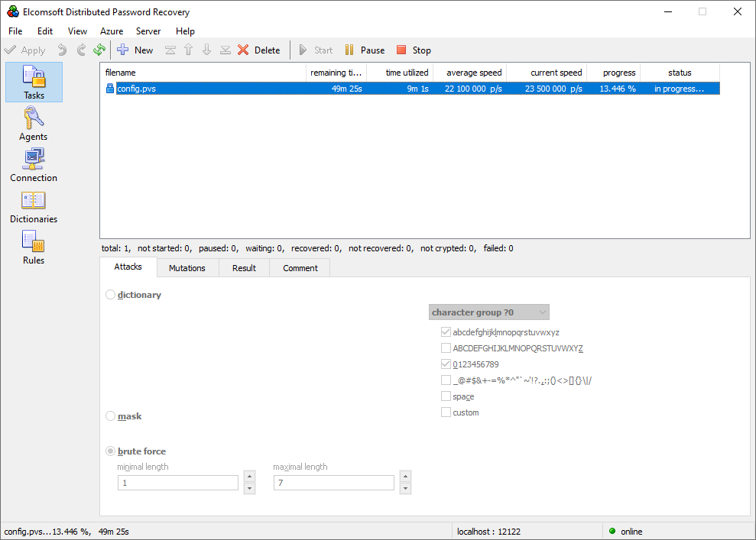Select the dictionary attack radio button

[x=109, y=294]
